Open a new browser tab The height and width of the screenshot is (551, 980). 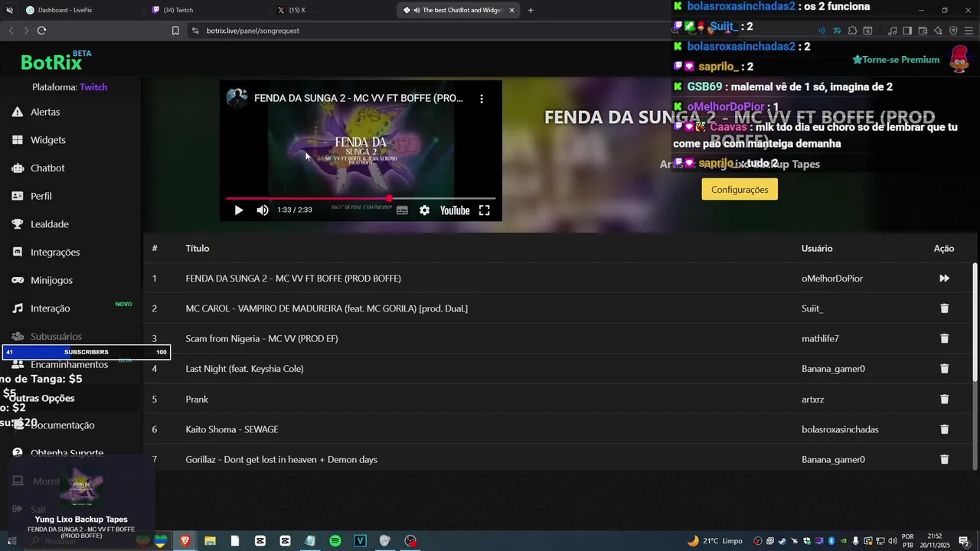click(x=531, y=10)
